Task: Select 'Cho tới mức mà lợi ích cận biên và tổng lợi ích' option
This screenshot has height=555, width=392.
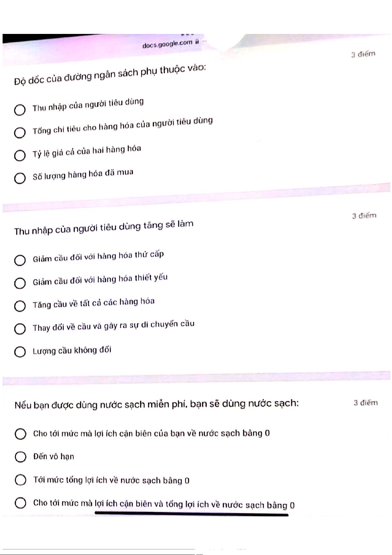Action: click(x=20, y=503)
